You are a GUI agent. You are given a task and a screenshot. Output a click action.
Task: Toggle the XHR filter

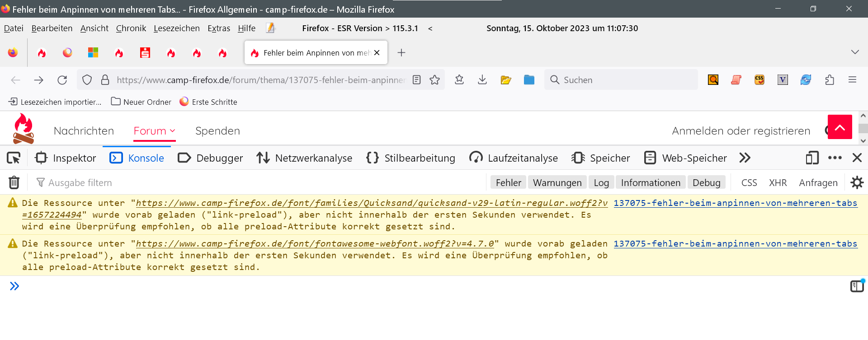(778, 182)
